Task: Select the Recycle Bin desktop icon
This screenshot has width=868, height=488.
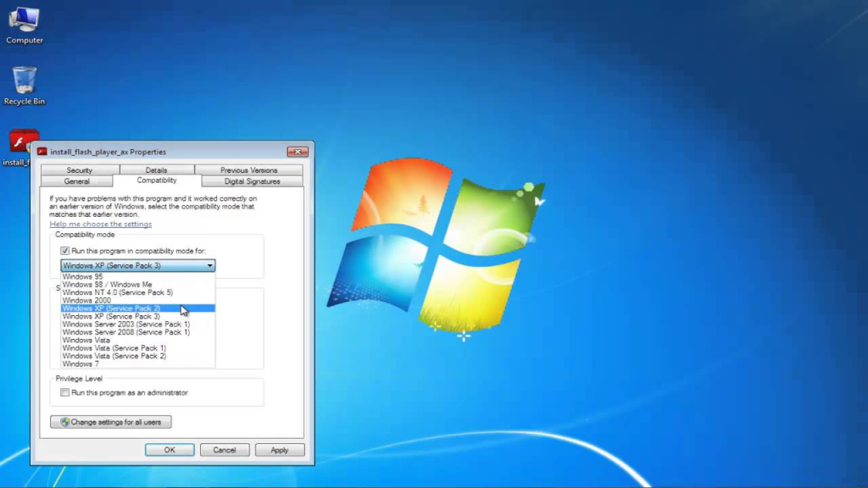Action: click(x=25, y=86)
